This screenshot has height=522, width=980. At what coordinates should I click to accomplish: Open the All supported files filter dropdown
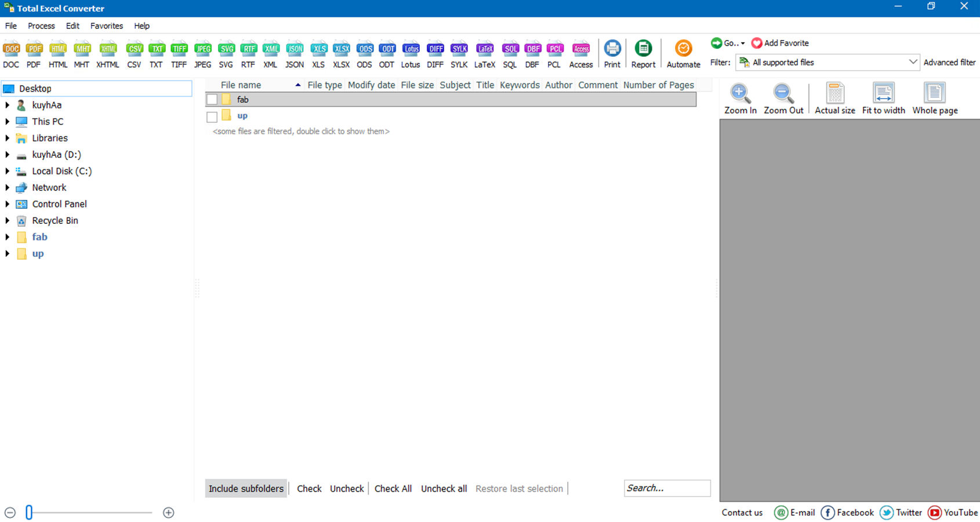(x=912, y=62)
